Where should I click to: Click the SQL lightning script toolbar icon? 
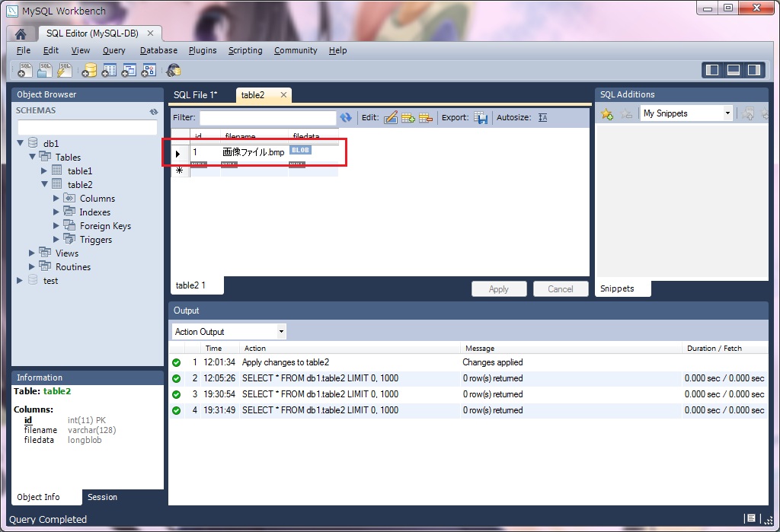tap(65, 70)
